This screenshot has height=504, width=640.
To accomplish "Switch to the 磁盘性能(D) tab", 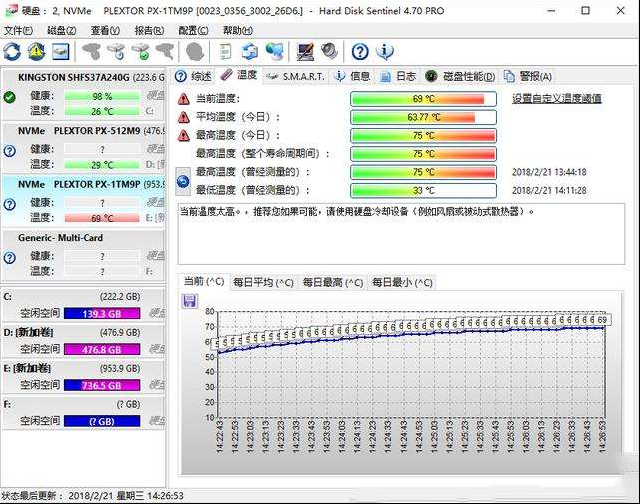I will [460, 76].
